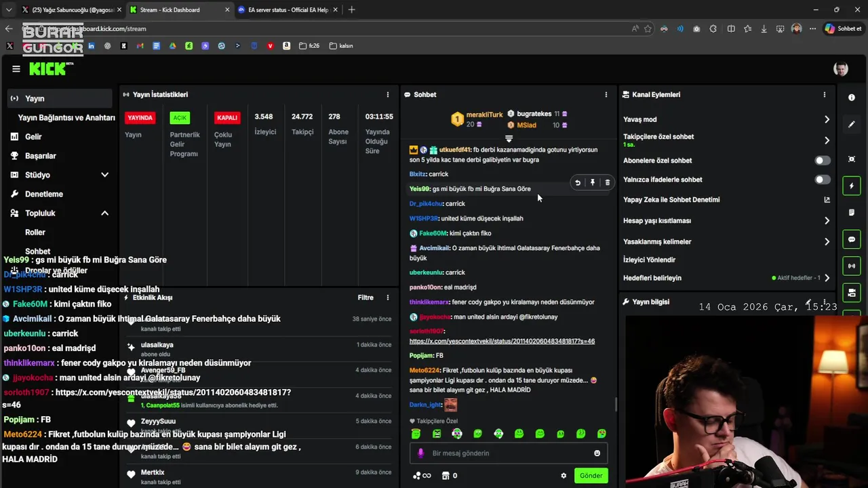Click Filtre in Etkinlik Akışı
This screenshot has width=868, height=488.
coord(366,298)
